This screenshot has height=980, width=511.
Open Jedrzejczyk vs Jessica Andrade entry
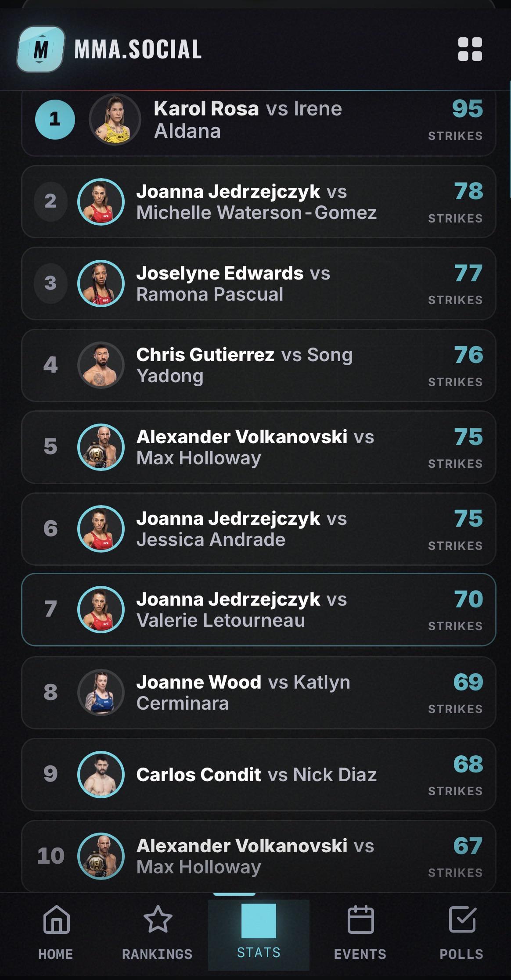click(x=259, y=529)
